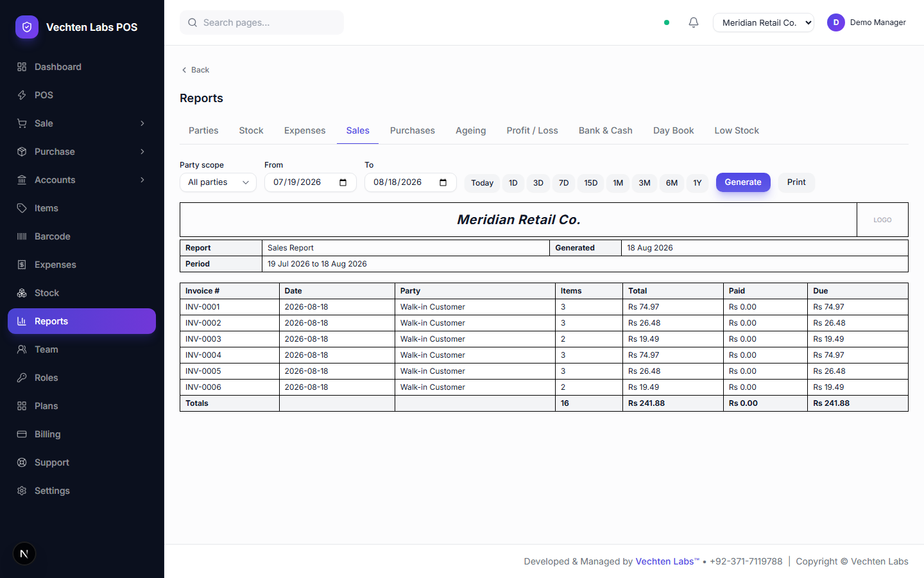Open the POS lightning icon
The width and height of the screenshot is (924, 578).
click(22, 95)
